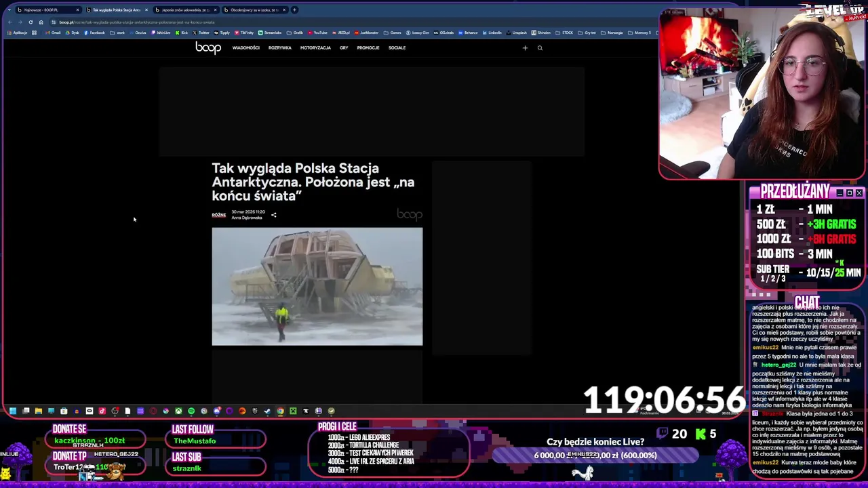Screen dimensions: 868x488
Task: Open the Aplikacje apps shortcut in bookmarks
Action: pos(17,33)
